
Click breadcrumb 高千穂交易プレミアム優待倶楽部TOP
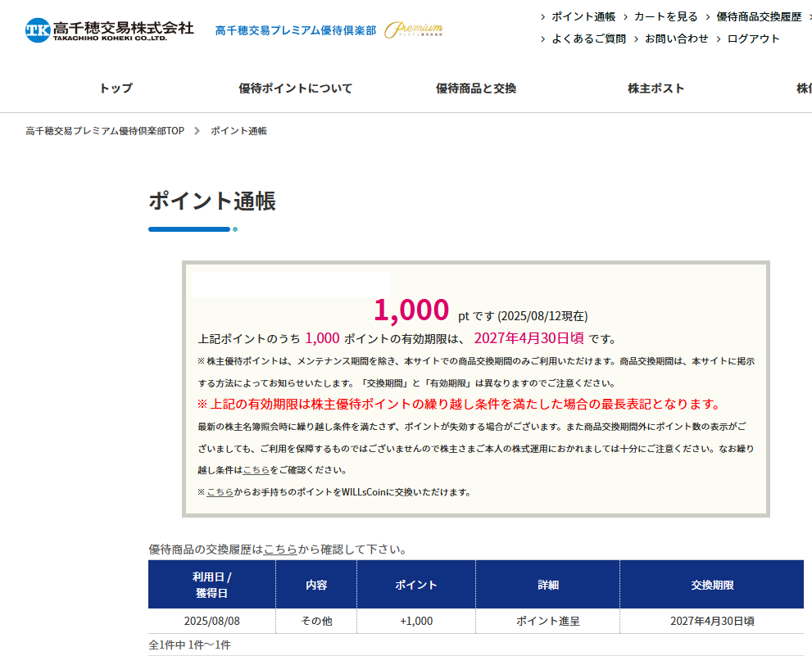pyautogui.click(x=105, y=131)
